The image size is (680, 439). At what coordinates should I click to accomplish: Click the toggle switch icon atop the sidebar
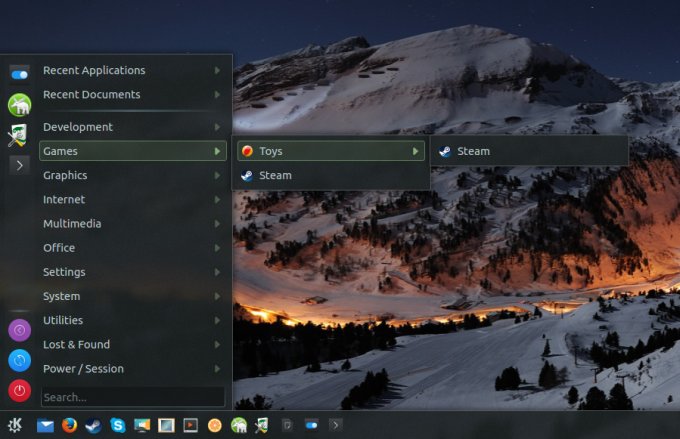pos(19,74)
